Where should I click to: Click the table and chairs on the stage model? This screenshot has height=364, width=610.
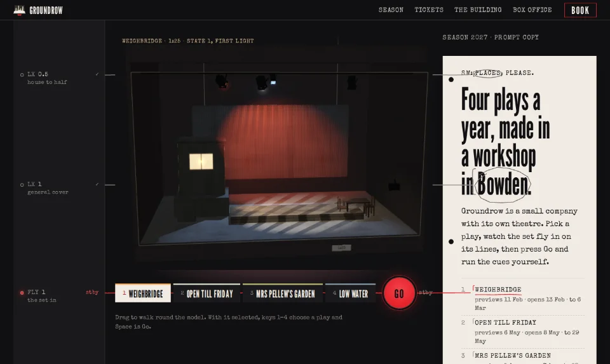point(356,205)
